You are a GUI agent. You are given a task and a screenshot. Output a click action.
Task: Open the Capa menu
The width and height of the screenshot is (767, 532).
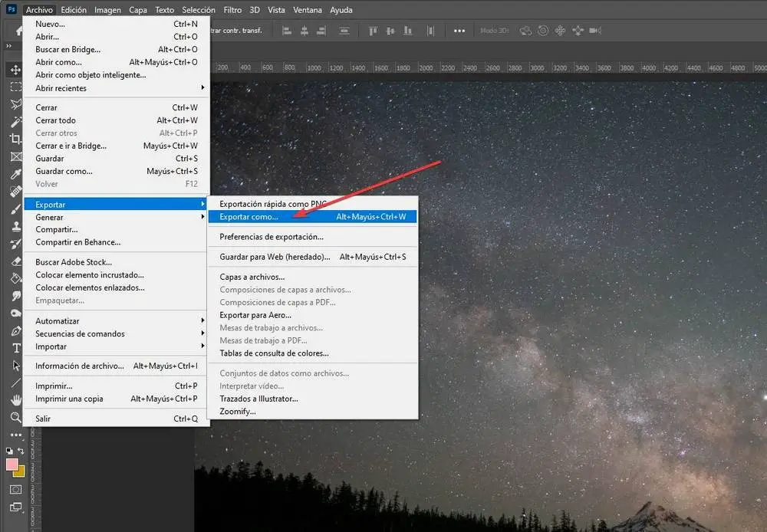tap(138, 10)
